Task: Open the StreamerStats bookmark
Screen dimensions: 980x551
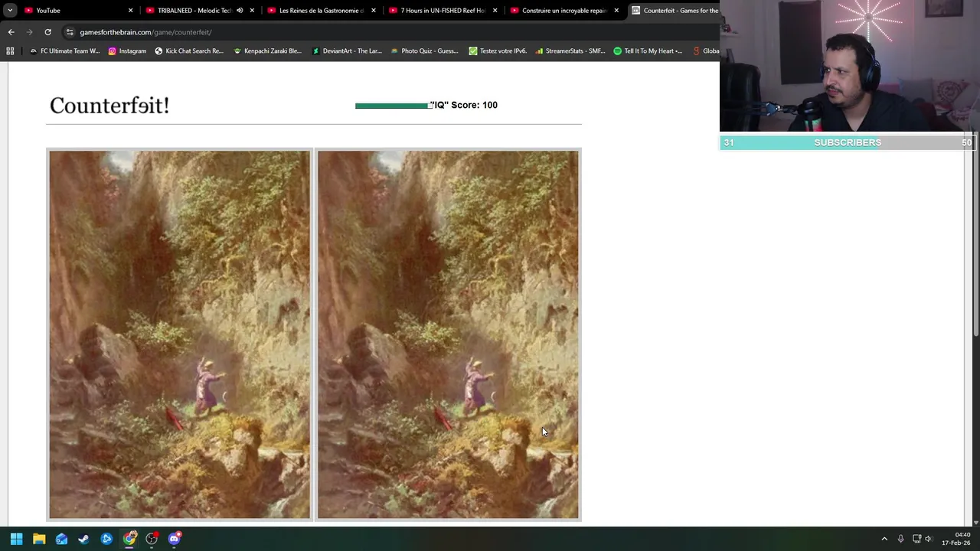Action: pyautogui.click(x=570, y=51)
